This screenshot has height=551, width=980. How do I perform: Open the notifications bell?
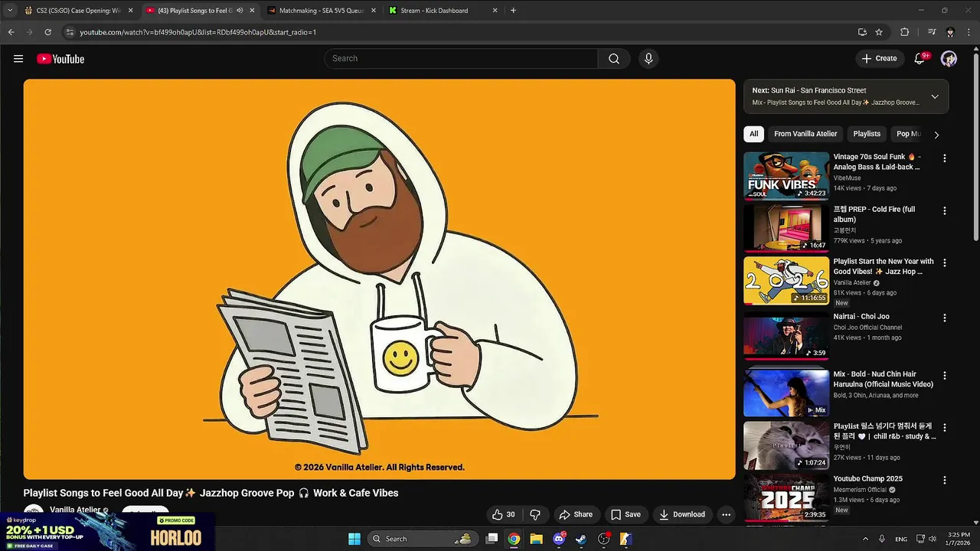click(920, 59)
